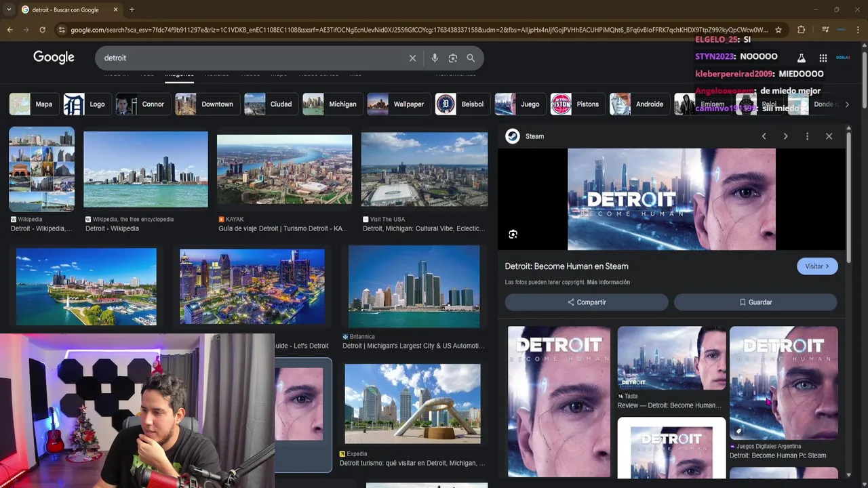868x488 pixels.
Task: Open Juegos Digitales Argentina related image
Action: tap(784, 383)
